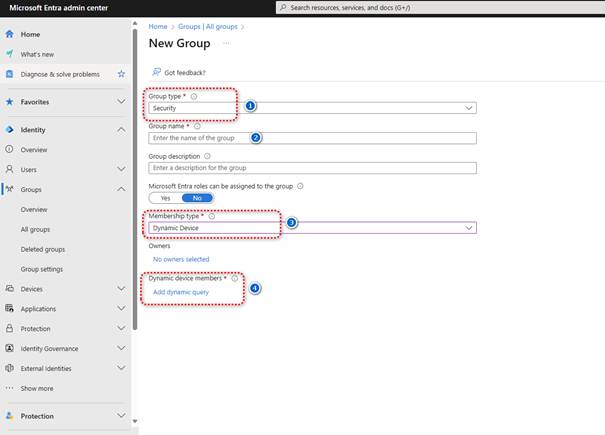Open Group settings in sidebar
The image size is (605, 435).
point(42,269)
